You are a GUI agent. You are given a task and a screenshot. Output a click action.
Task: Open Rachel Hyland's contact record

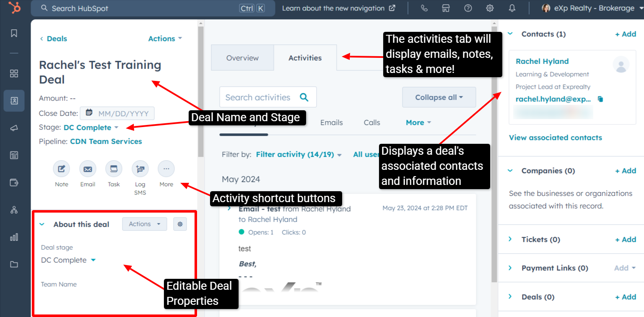(542, 61)
